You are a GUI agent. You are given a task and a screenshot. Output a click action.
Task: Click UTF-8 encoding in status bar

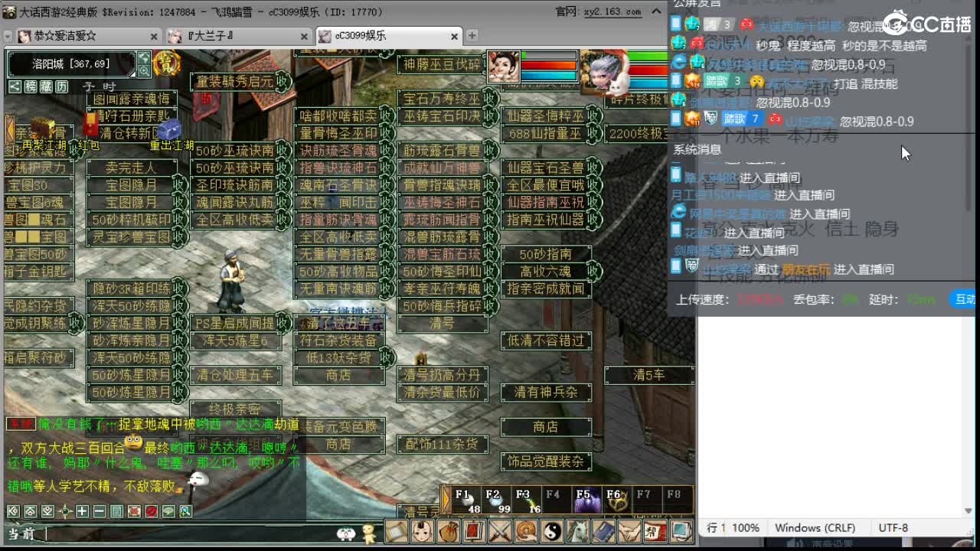pyautogui.click(x=893, y=527)
